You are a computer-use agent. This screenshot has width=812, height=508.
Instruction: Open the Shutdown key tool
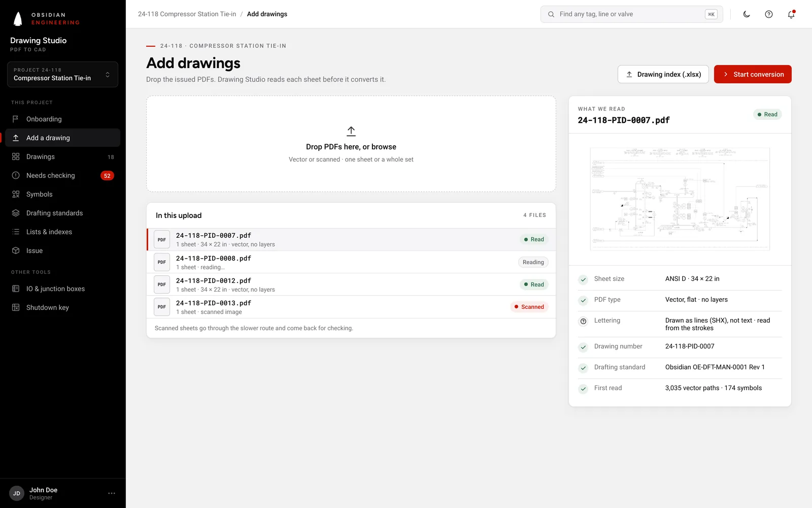click(62, 307)
